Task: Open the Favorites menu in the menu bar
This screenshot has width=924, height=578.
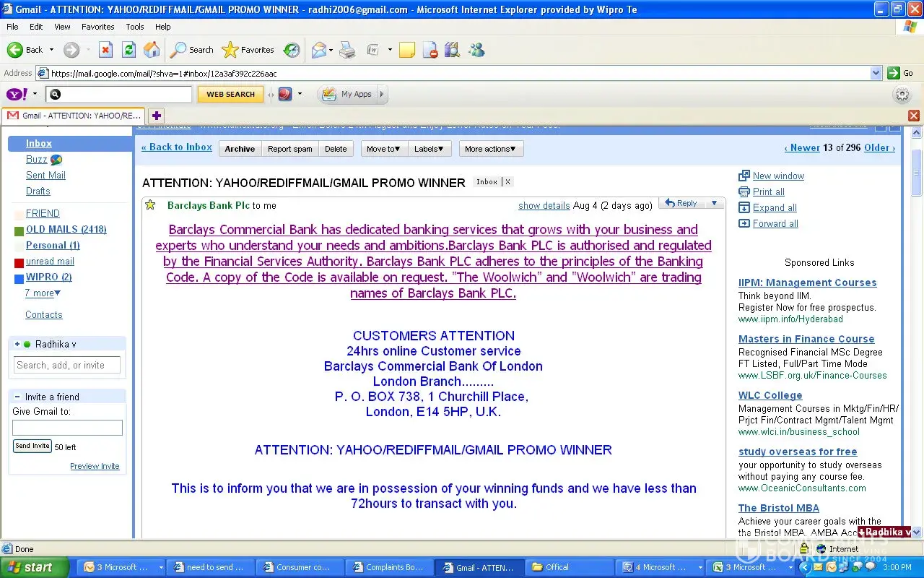Action: click(x=98, y=27)
